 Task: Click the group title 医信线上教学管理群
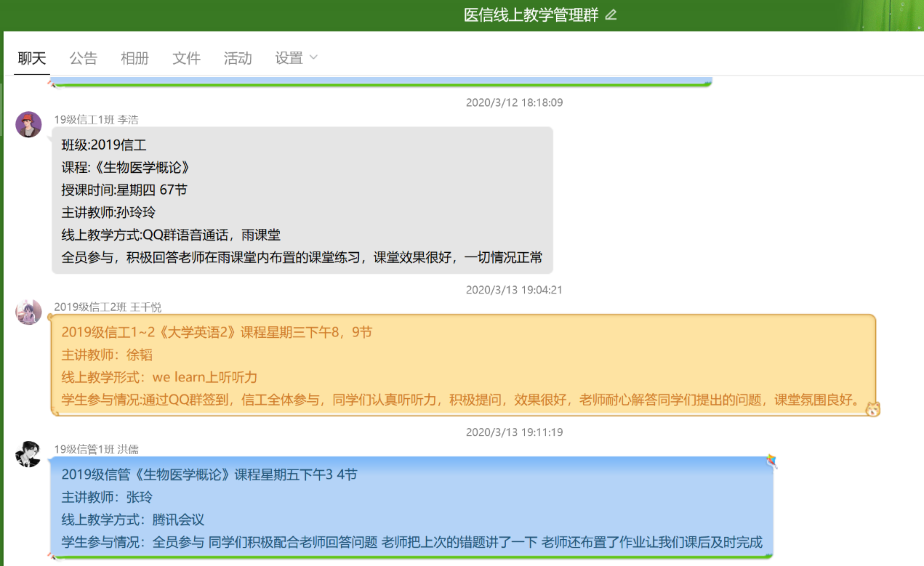(531, 15)
